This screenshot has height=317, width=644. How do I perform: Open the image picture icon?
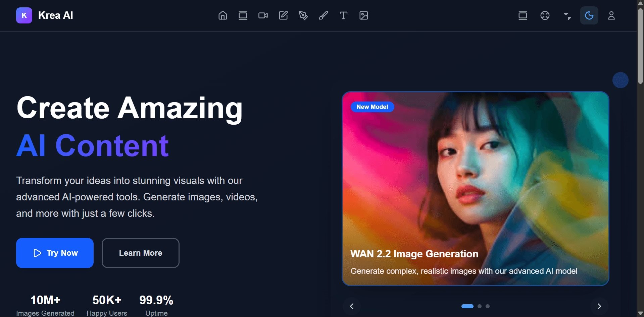pos(364,15)
